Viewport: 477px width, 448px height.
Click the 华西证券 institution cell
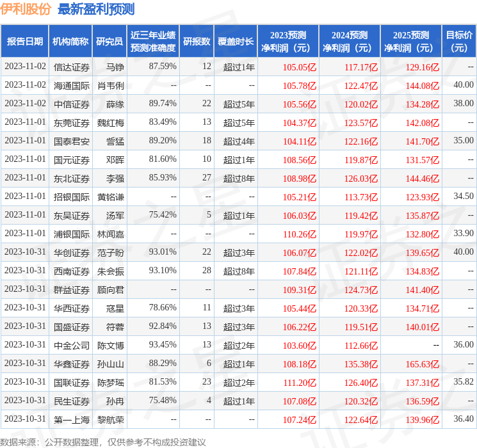tap(72, 308)
